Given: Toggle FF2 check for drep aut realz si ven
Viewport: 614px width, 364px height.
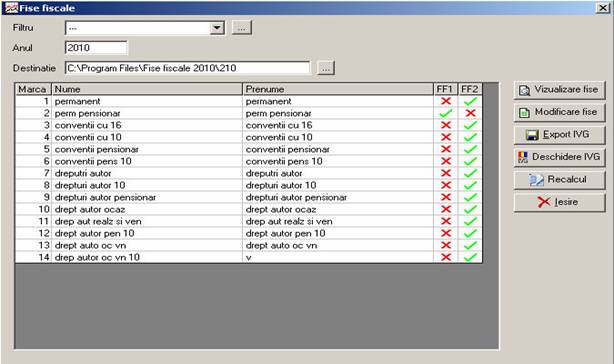Looking at the screenshot, I should pos(470,222).
